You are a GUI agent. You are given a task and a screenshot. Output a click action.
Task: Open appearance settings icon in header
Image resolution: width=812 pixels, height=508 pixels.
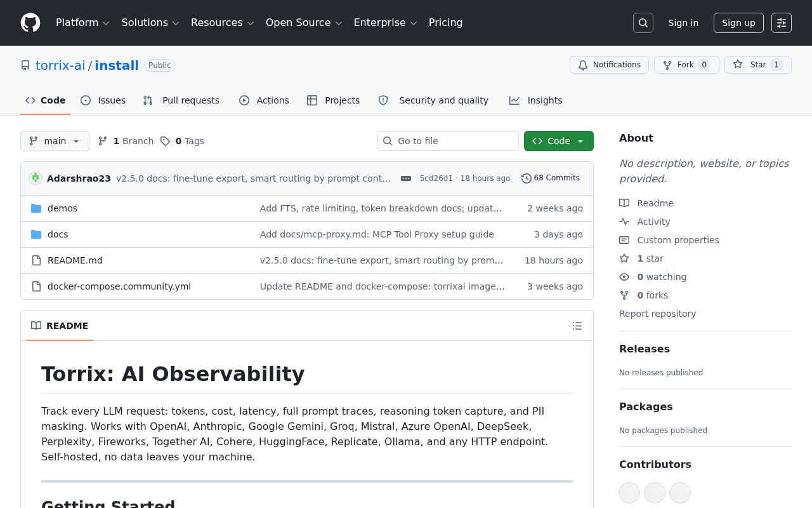782,23
